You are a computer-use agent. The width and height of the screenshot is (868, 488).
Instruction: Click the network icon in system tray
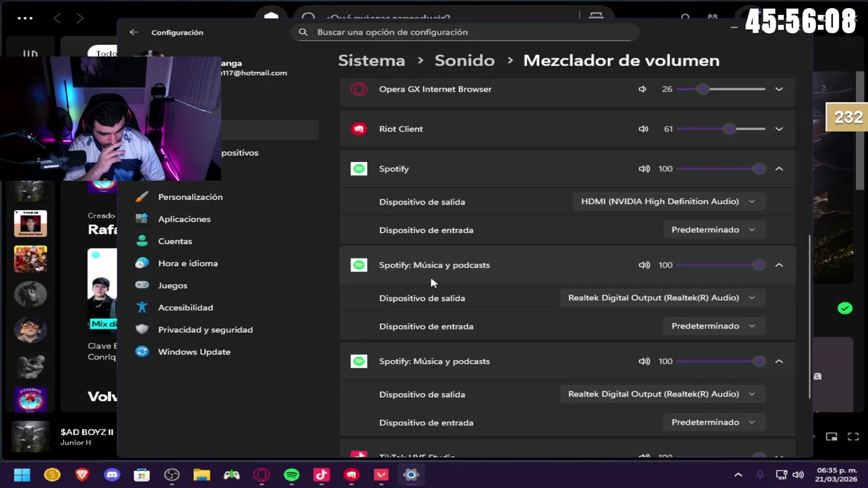(781, 474)
